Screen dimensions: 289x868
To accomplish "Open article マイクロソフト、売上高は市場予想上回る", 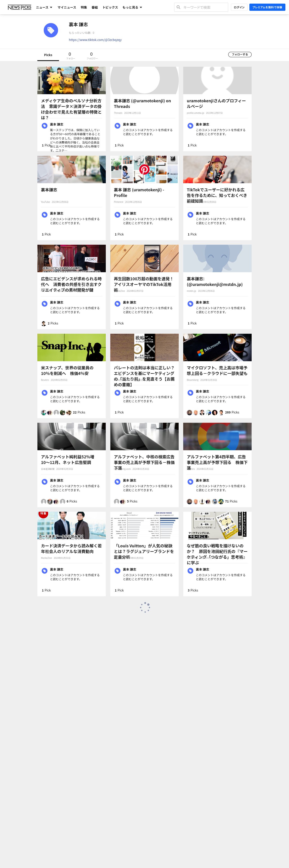I will [x=217, y=371].
